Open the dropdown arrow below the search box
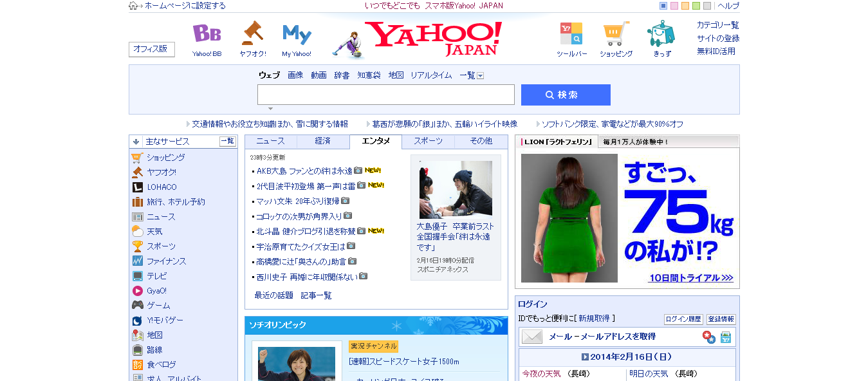The image size is (868, 381). tap(271, 109)
